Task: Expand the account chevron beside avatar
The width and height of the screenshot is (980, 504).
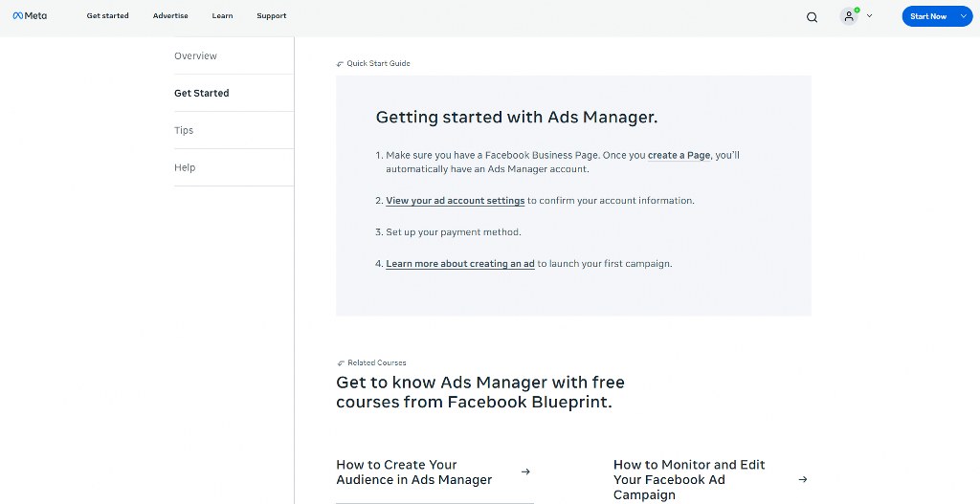Action: click(869, 16)
